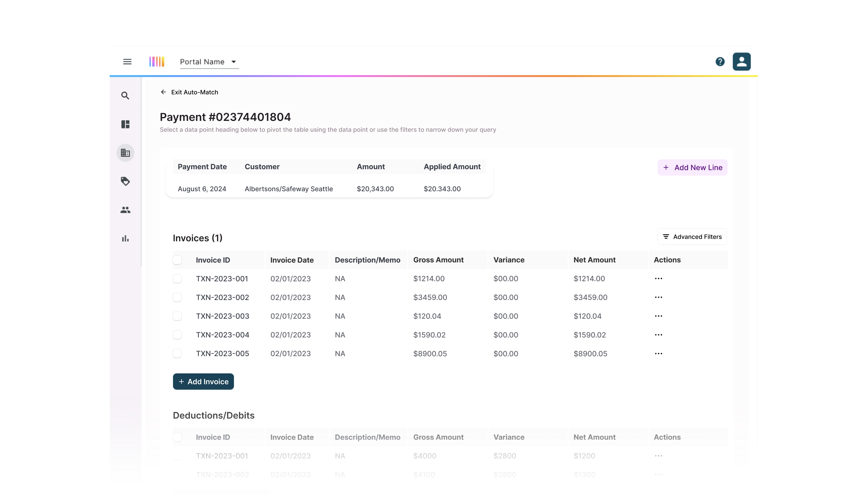Select the building/company sidebar icon
Screen dimensions: 868x500
pyautogui.click(x=125, y=153)
